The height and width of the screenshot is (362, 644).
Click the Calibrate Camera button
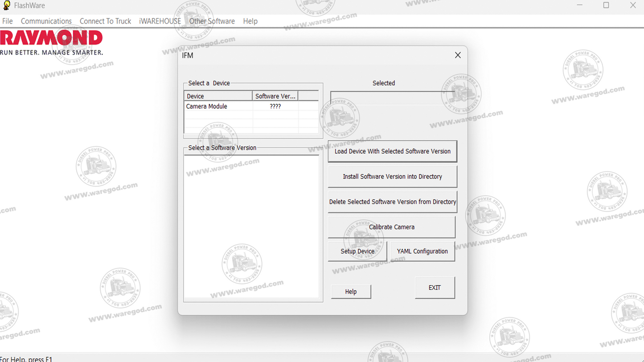[391, 227]
